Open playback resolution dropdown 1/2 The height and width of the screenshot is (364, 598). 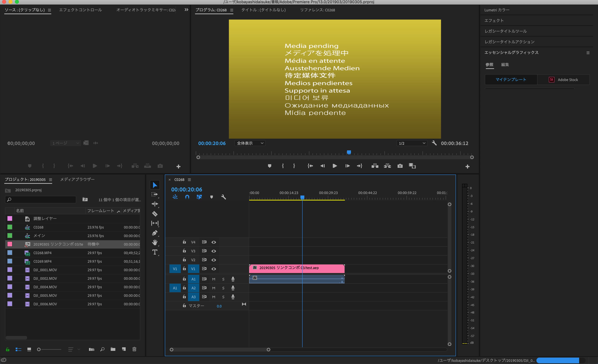click(x=412, y=143)
